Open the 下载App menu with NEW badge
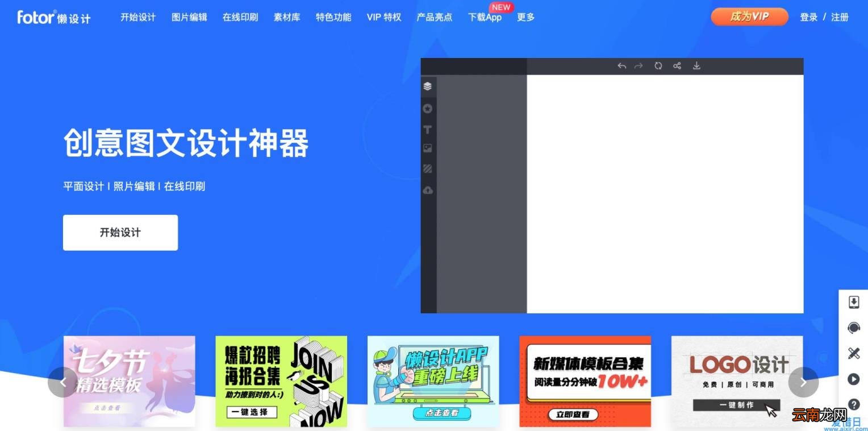 (x=485, y=17)
